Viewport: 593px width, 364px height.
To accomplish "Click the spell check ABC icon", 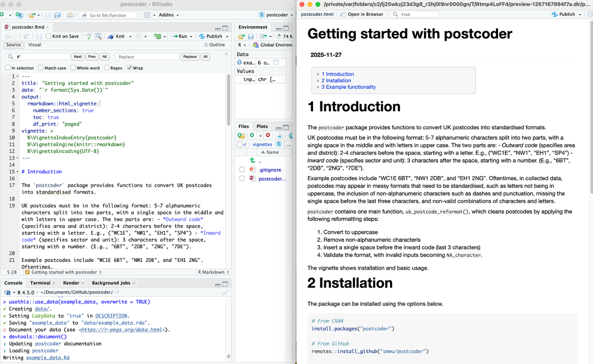I will pos(89,36).
